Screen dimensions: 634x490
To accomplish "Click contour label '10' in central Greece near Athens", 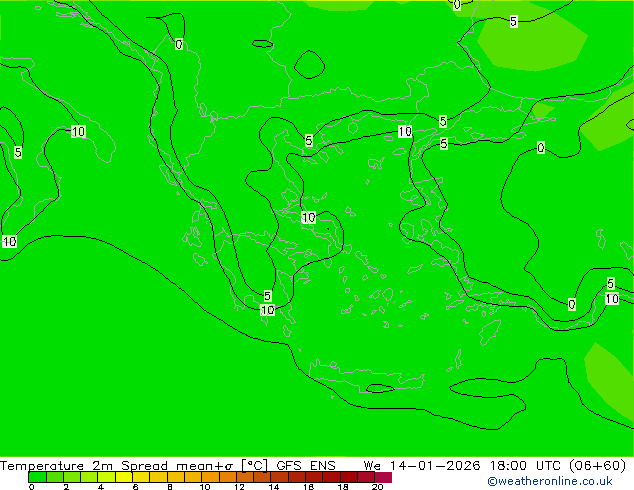I will (309, 218).
